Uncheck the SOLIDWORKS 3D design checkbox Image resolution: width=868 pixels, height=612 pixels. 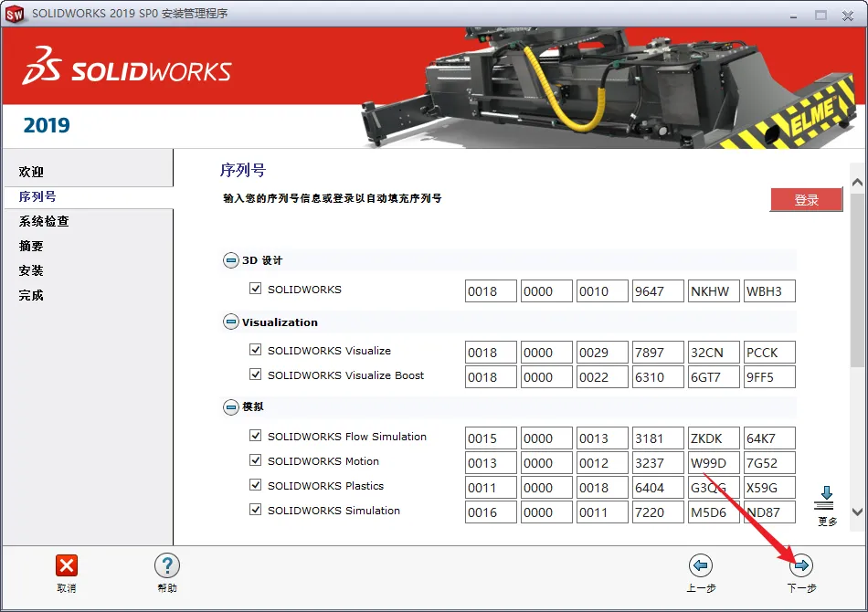[255, 289]
